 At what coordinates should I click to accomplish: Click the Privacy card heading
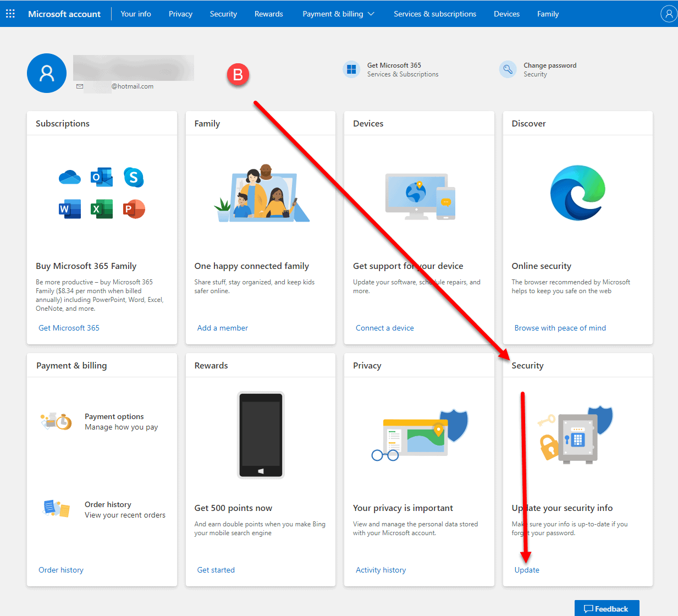click(367, 365)
